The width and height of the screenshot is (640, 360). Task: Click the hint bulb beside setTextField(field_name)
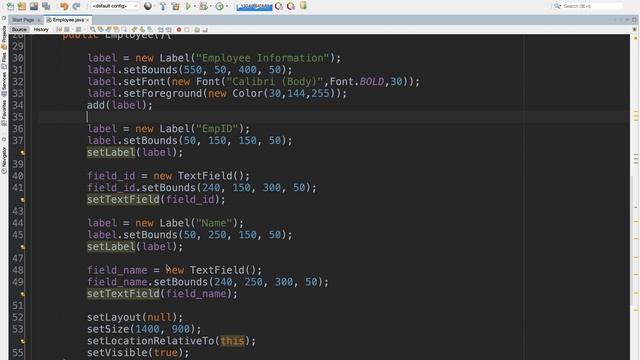pyautogui.click(x=22, y=294)
